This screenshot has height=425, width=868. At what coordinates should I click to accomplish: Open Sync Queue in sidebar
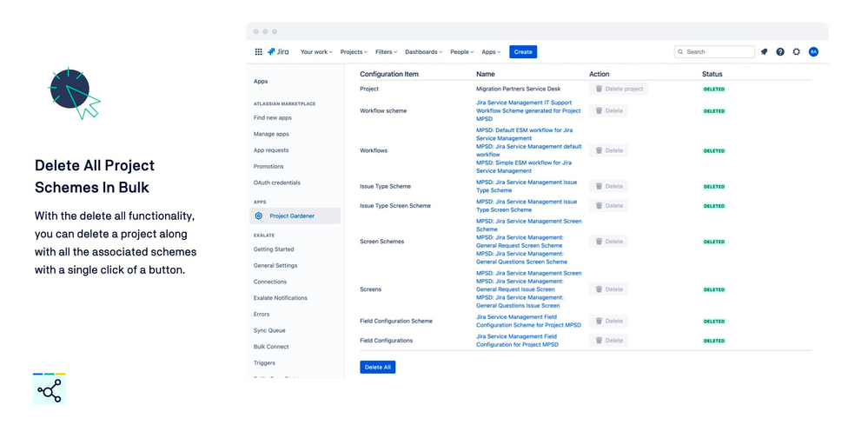click(x=269, y=330)
